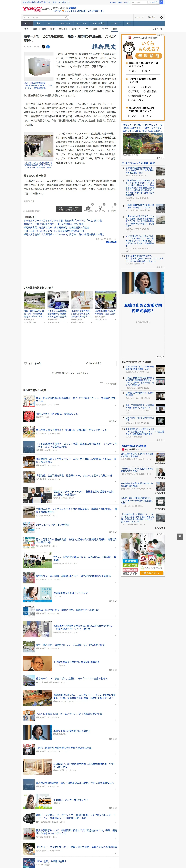Viewport: 186px width, 868px height.
Task: Share the article on X
Action: click(43, 47)
